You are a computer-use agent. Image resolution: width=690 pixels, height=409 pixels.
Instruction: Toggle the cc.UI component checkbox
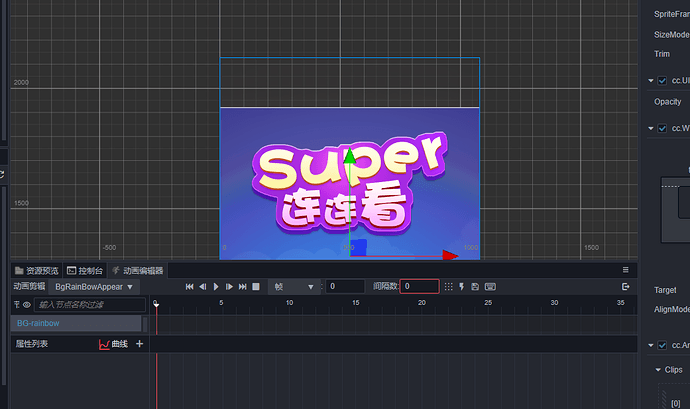tap(662, 81)
